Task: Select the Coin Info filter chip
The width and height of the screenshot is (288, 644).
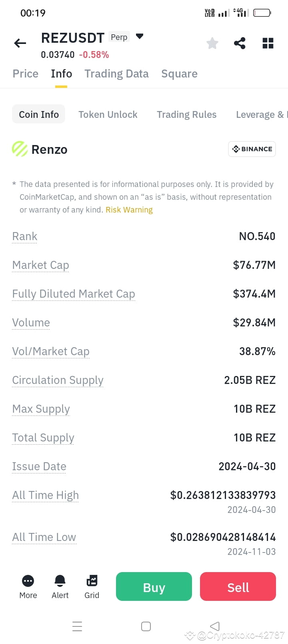Action: tap(38, 114)
